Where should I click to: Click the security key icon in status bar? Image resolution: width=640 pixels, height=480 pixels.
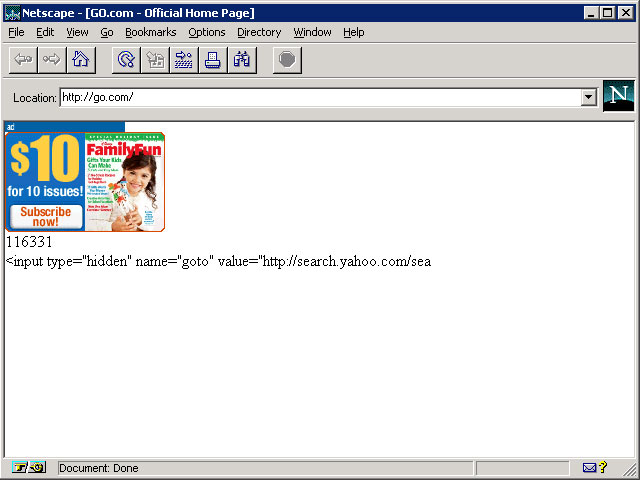point(20,467)
